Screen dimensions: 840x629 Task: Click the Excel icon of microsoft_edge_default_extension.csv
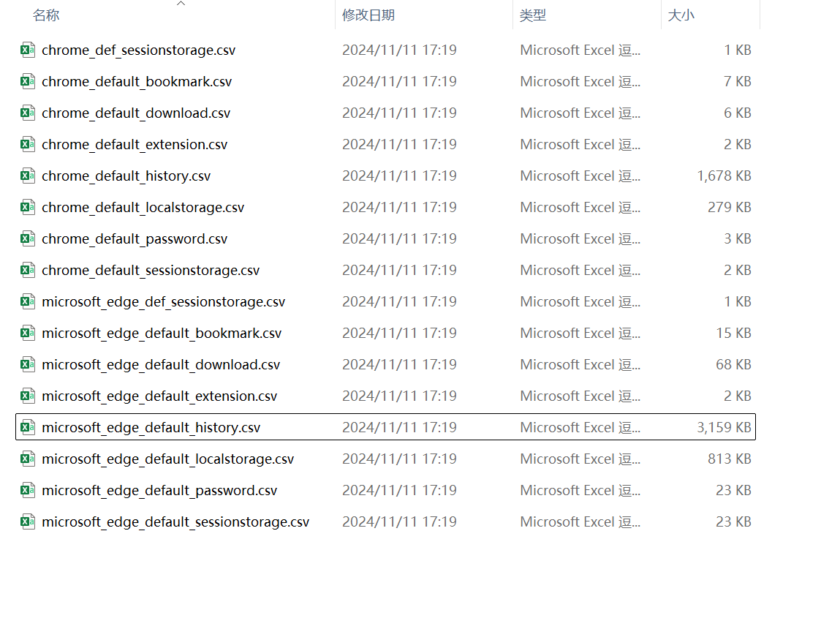(x=28, y=396)
